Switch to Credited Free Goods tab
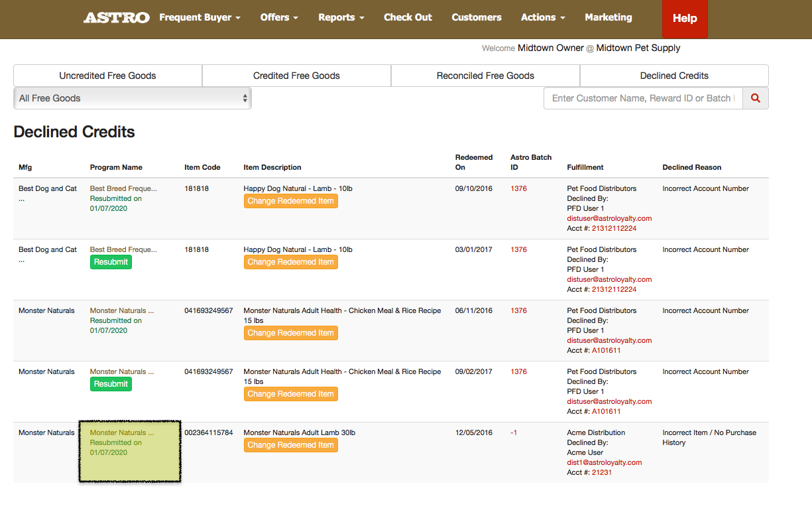Image resolution: width=812 pixels, height=518 pixels. pos(296,76)
